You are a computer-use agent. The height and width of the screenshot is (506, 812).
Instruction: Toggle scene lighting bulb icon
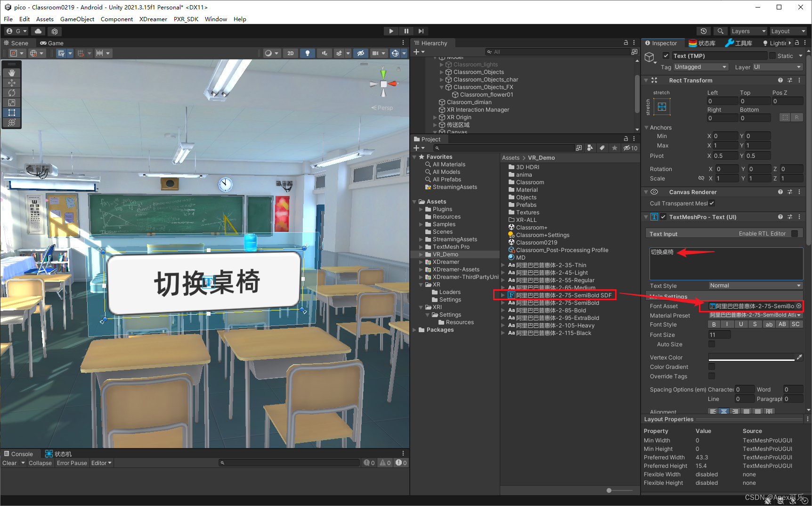pyautogui.click(x=308, y=53)
